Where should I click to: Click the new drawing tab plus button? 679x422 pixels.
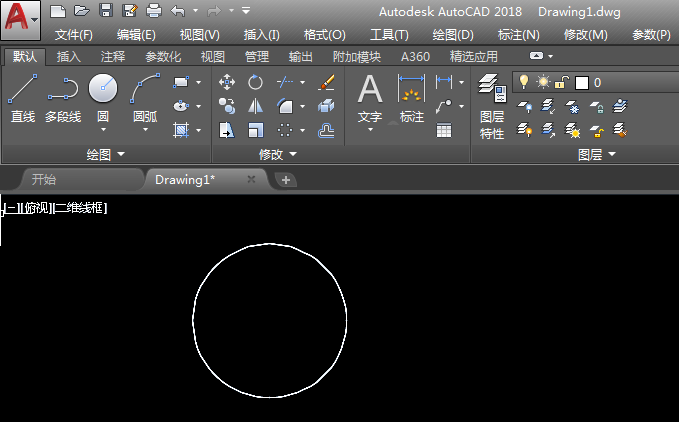286,180
